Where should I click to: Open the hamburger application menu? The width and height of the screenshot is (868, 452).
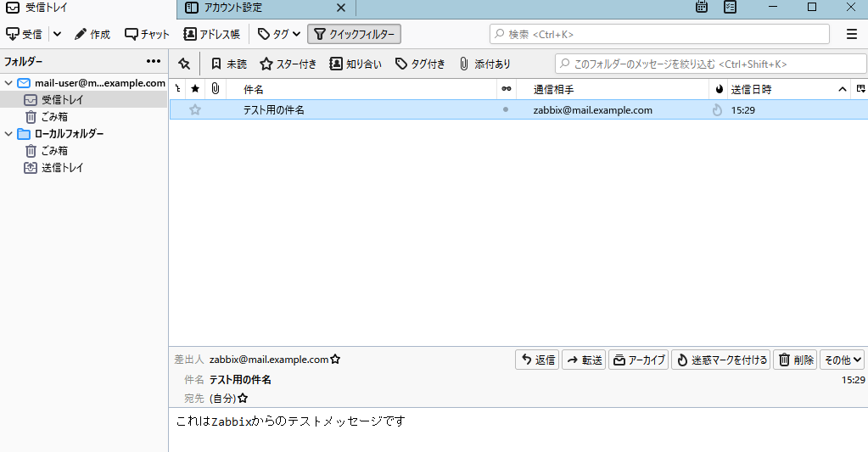tap(851, 34)
